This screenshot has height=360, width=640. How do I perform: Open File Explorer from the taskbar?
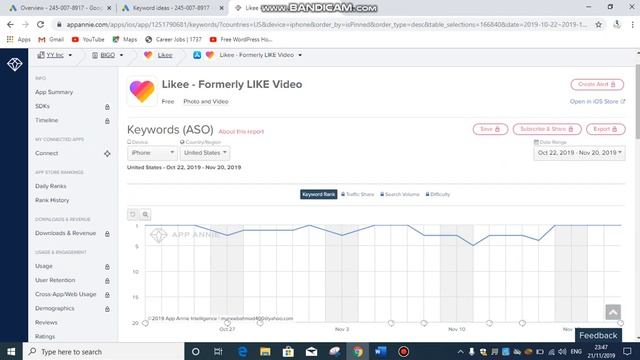265,351
